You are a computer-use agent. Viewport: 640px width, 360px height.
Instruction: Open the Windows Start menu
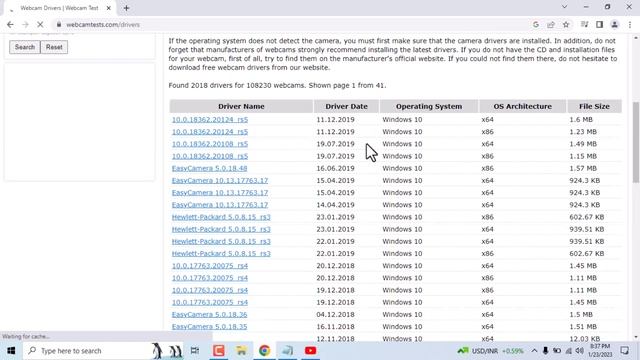(x=11, y=351)
